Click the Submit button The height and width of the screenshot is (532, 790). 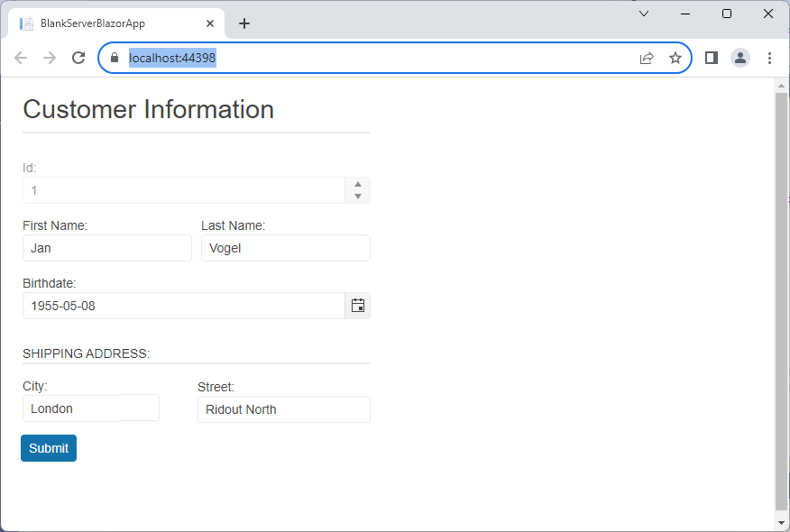[49, 448]
